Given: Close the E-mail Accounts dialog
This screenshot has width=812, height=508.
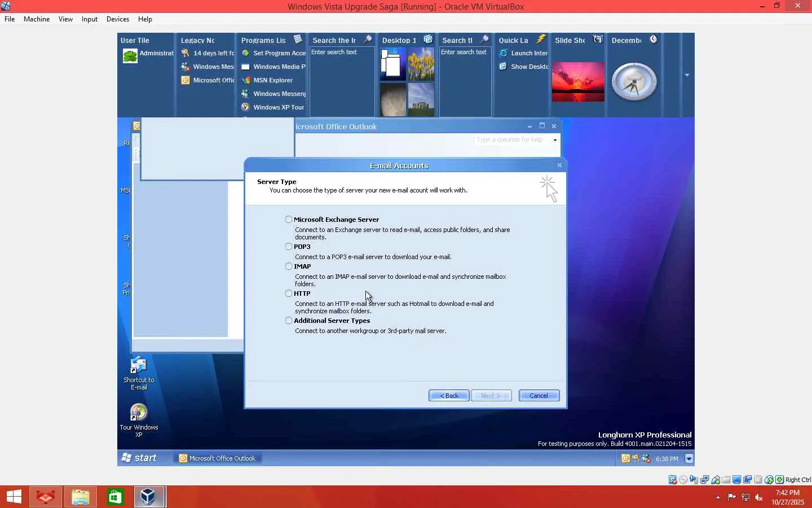Looking at the screenshot, I should click(559, 165).
